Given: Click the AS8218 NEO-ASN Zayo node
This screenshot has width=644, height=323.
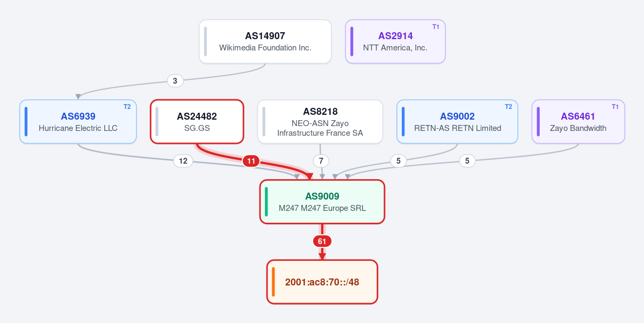Looking at the screenshot, I should click(x=320, y=122).
